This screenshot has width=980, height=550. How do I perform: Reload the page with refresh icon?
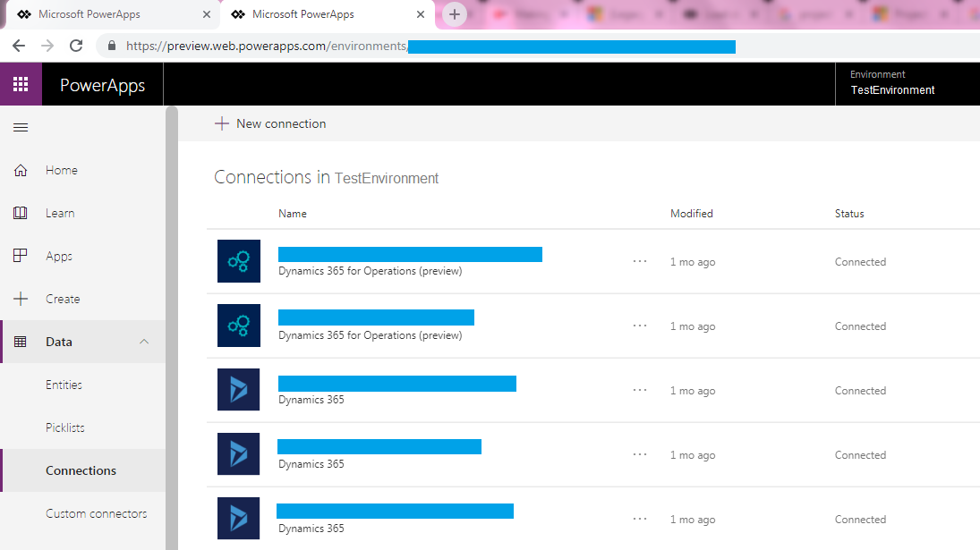pos(76,46)
